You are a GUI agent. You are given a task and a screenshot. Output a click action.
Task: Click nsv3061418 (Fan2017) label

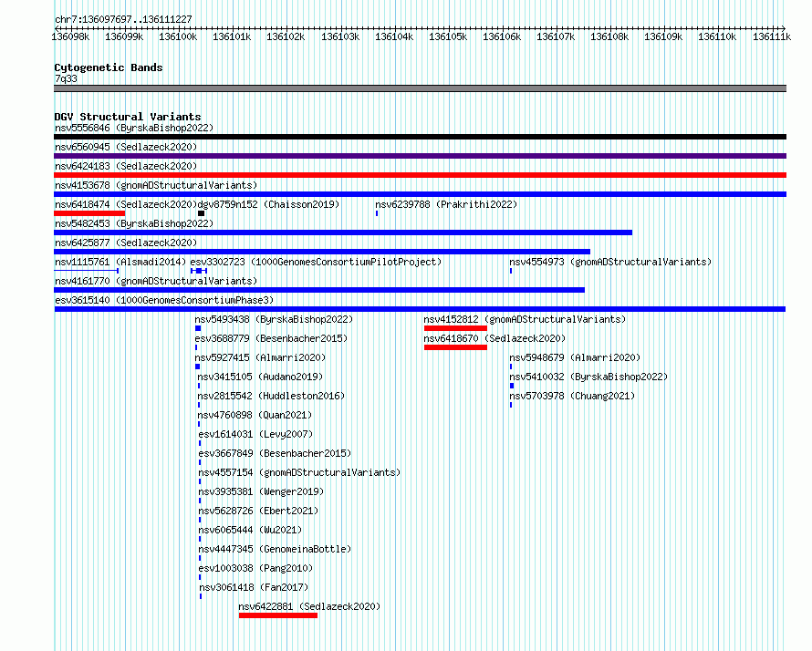(x=254, y=587)
